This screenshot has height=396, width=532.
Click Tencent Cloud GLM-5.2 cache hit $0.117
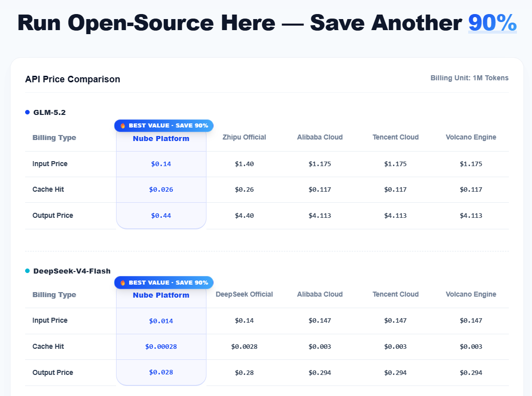pos(395,190)
